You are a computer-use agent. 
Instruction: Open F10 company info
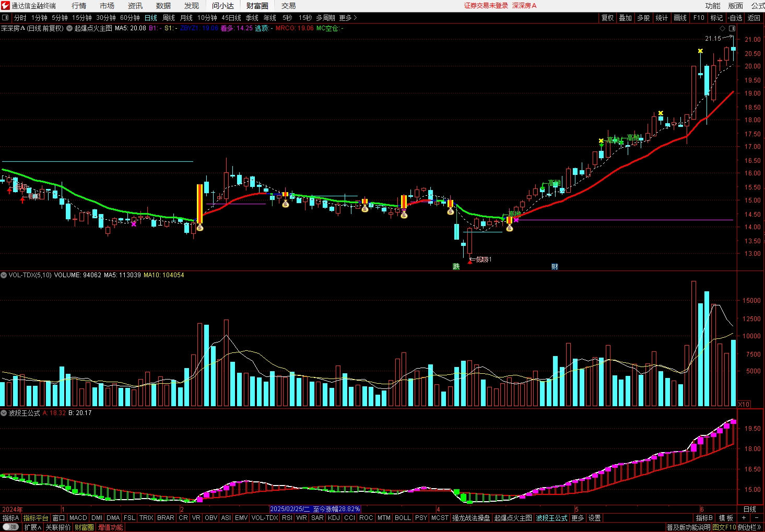tap(699, 18)
